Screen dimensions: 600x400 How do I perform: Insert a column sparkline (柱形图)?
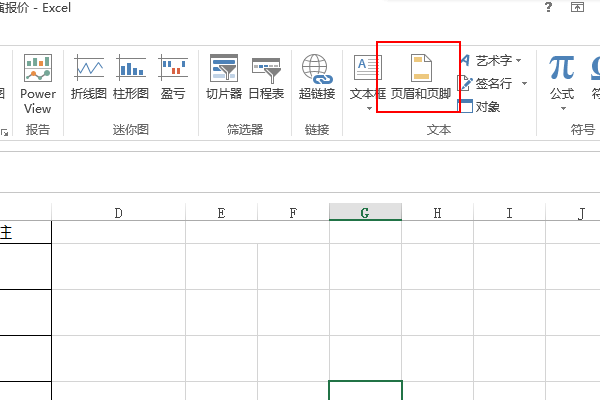pos(131,77)
